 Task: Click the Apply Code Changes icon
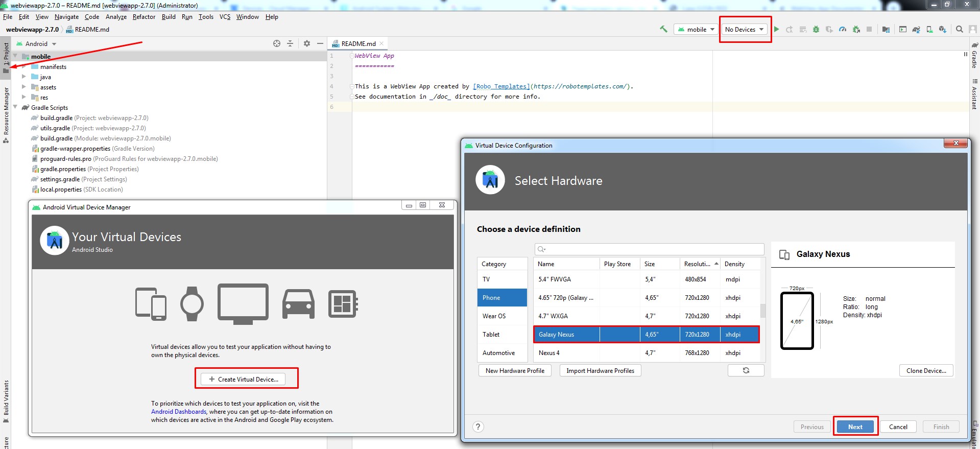coord(803,29)
